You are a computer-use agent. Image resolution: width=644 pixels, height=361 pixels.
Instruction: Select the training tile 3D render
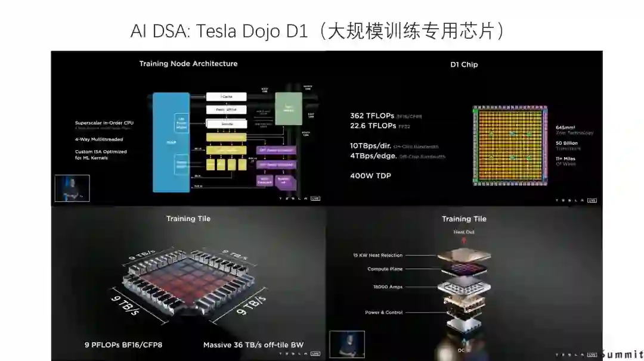188,282
